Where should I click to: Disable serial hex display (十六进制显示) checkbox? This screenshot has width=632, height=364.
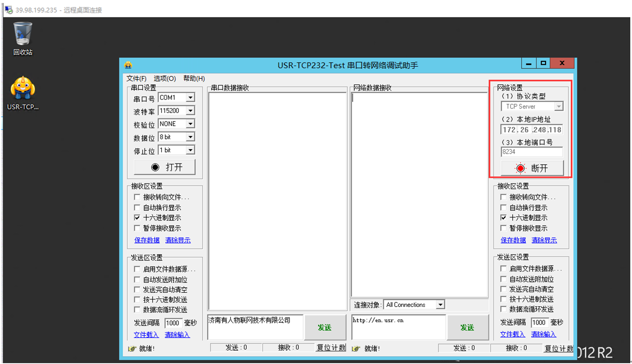point(137,218)
